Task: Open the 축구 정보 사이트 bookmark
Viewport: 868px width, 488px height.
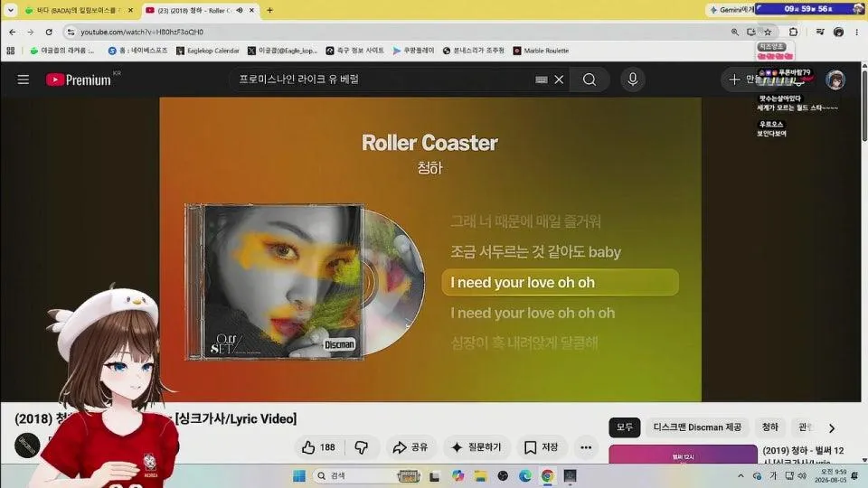Action: point(354,51)
